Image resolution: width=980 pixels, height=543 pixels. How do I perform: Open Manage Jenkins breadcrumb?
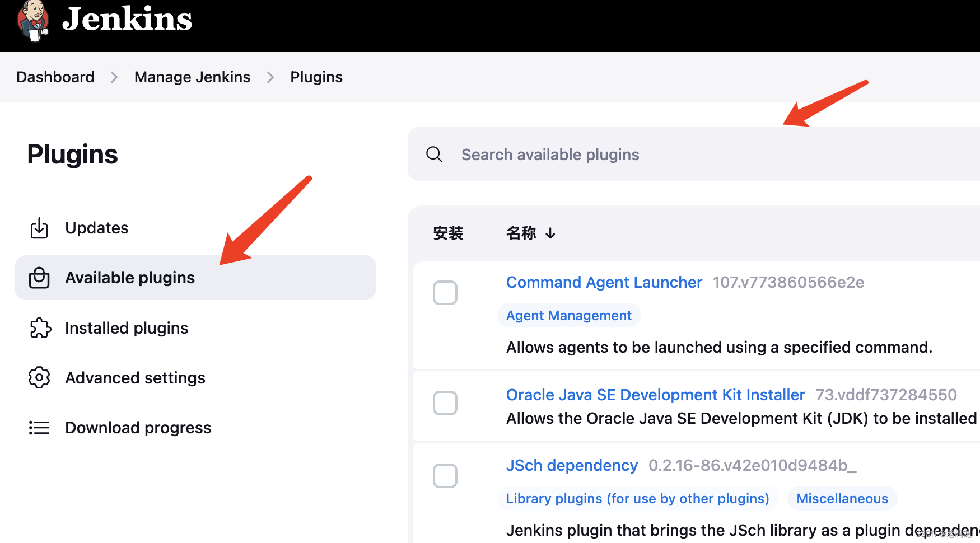click(x=192, y=77)
